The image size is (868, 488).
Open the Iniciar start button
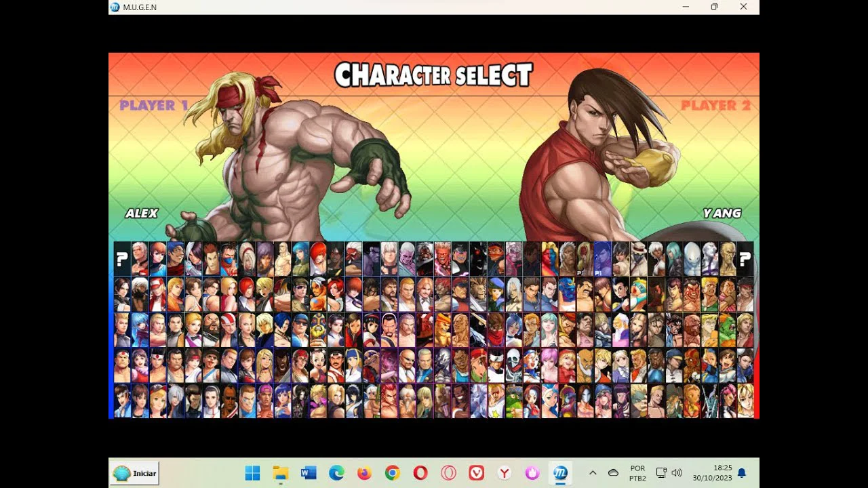[135, 473]
